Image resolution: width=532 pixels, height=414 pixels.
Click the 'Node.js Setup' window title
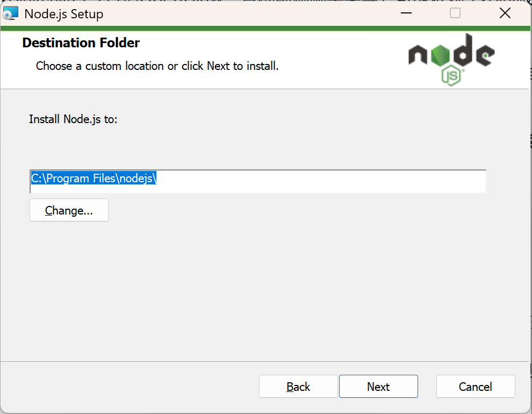(64, 14)
